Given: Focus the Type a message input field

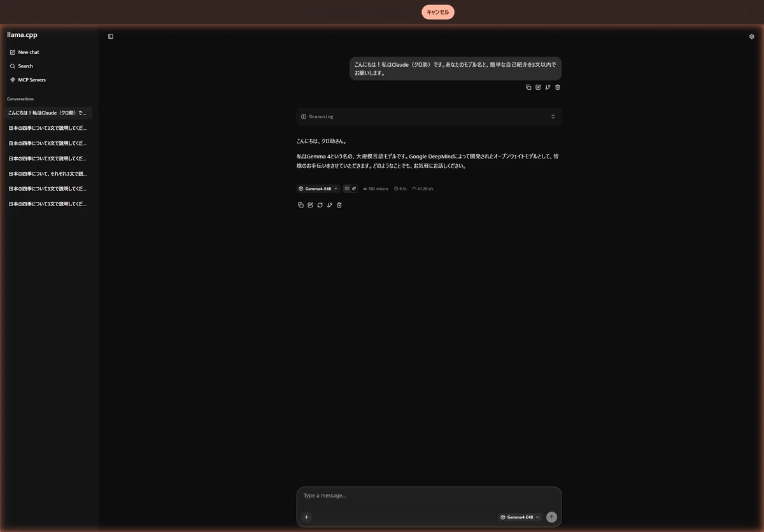Looking at the screenshot, I should [428, 496].
